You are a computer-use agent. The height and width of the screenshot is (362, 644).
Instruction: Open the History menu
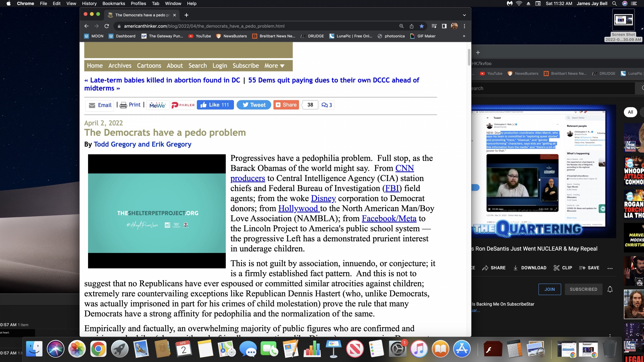coord(89,4)
